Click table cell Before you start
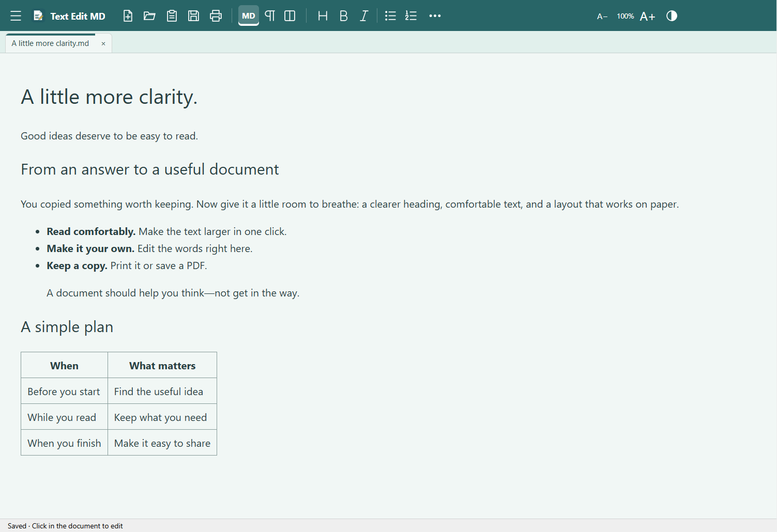Image resolution: width=777 pixels, height=532 pixels. [64, 392]
